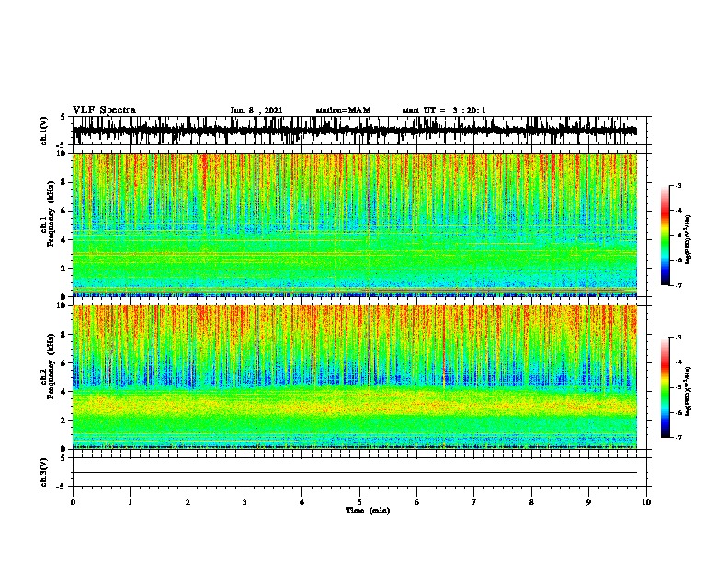Click the ch.2 spectrogram color scale bar

tap(665, 387)
